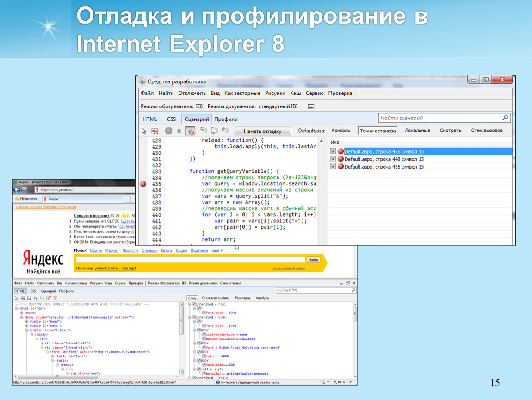Click clear cache icon in docked HTML toolbar

point(23,298)
